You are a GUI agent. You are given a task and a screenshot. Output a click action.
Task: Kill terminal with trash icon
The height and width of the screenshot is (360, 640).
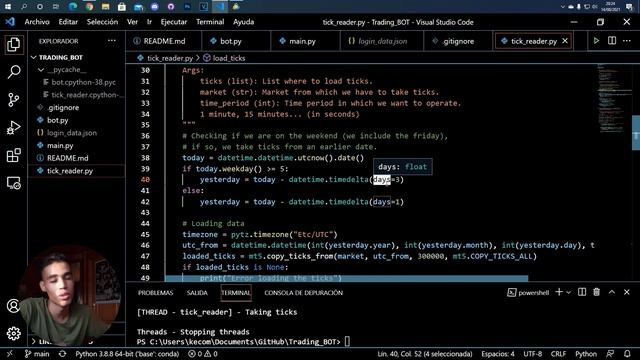pos(597,292)
